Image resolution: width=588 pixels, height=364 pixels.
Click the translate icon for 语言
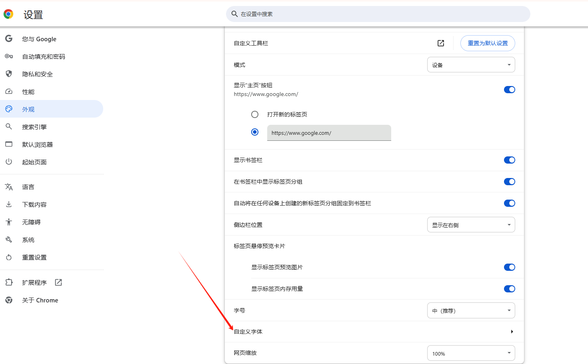pyautogui.click(x=9, y=187)
